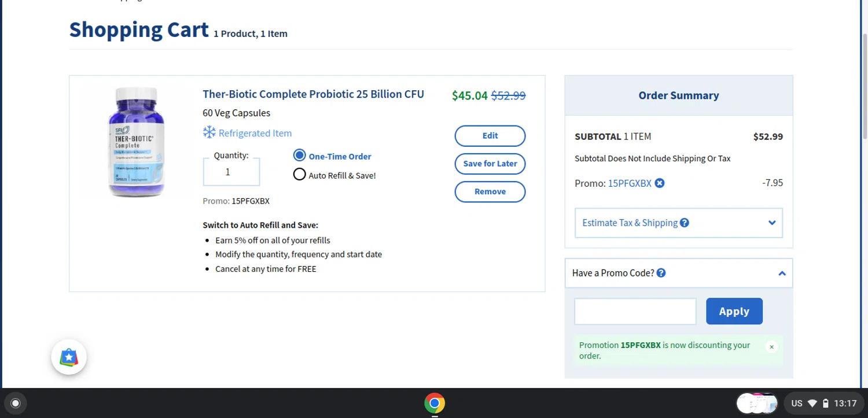
Task: Open Estimate Tax & Shipping help icon
Action: [x=685, y=223]
